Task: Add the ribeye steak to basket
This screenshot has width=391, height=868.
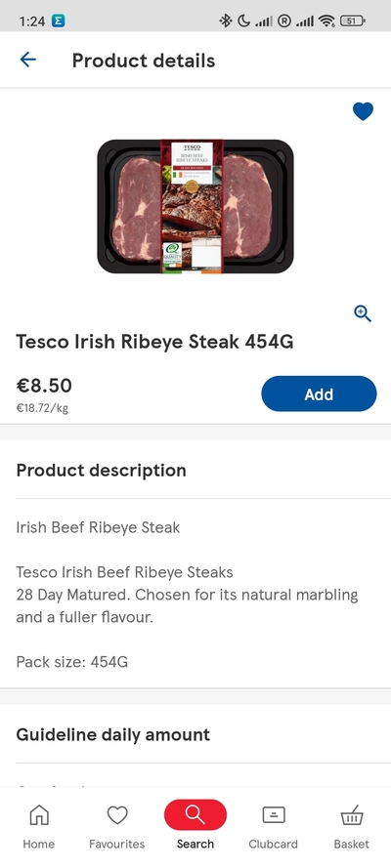Action: point(319,393)
